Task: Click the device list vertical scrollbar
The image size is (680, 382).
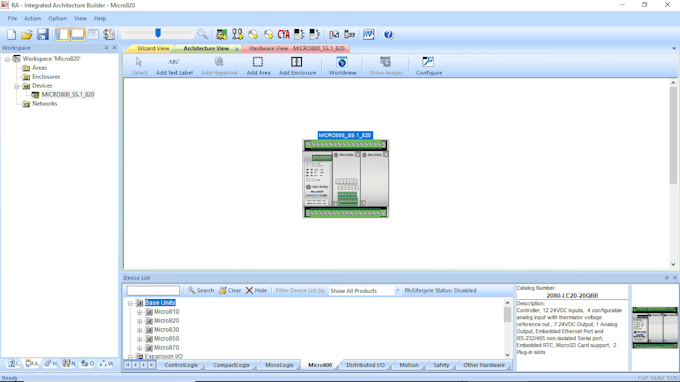Action: pos(507,329)
